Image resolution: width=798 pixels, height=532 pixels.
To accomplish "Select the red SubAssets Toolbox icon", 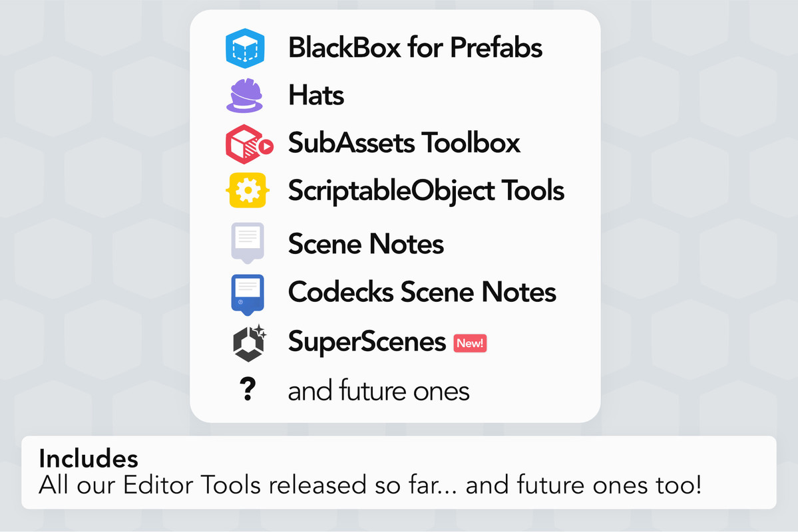I will pyautogui.click(x=248, y=144).
